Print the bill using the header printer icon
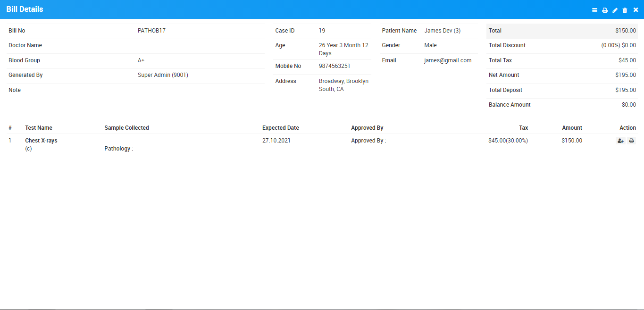Screen dimensions: 644x310 pos(605,10)
